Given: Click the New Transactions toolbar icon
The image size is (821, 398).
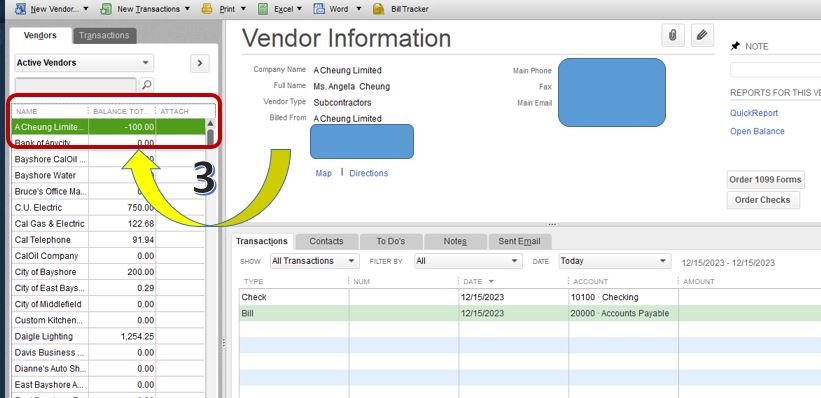Looking at the screenshot, I should (x=106, y=9).
